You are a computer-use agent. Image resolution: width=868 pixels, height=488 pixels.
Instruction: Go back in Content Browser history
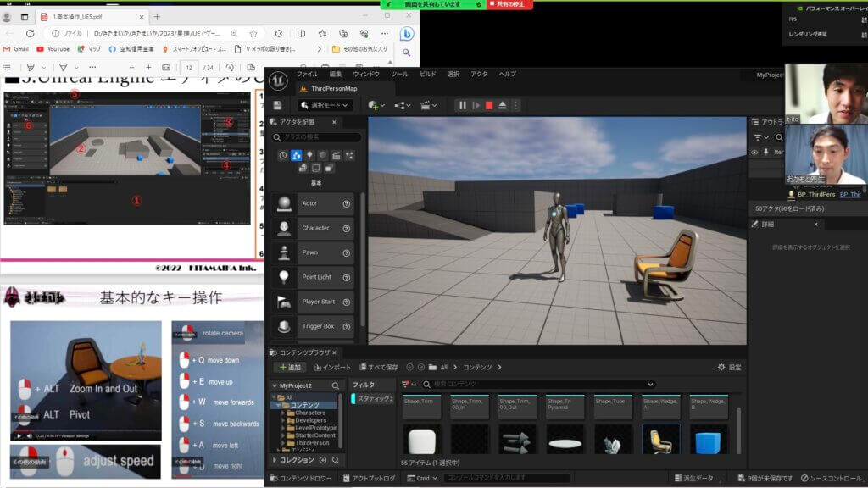(409, 368)
